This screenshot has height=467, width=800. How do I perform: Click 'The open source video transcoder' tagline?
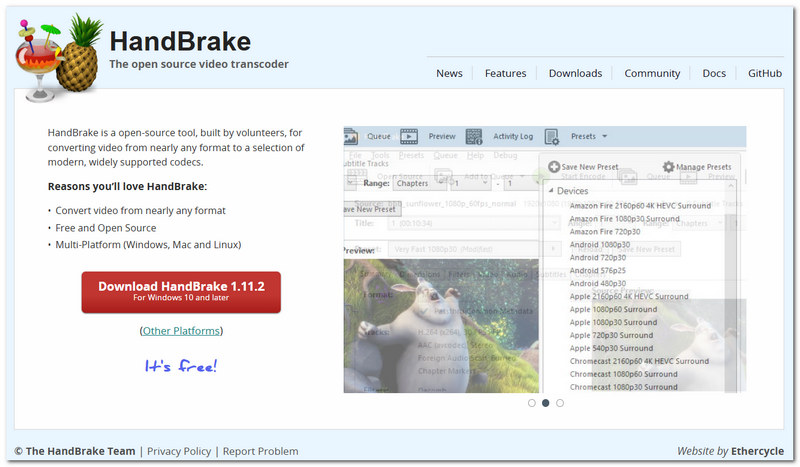[x=199, y=64]
